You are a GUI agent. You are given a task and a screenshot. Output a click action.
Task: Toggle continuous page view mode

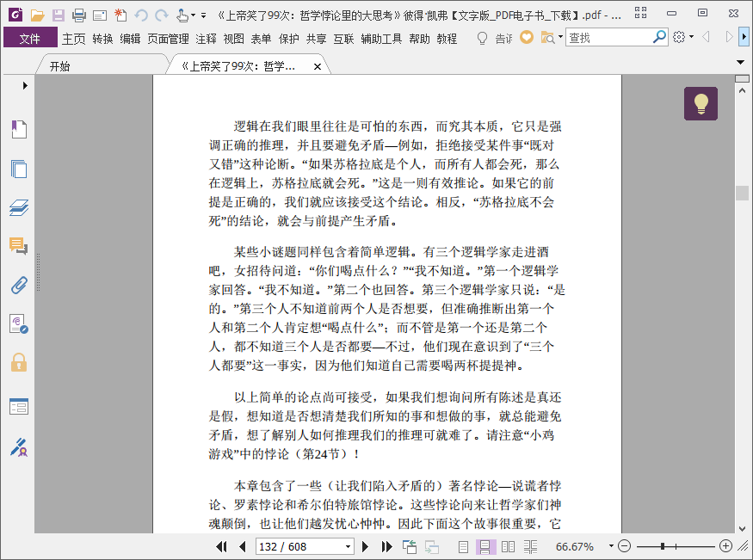pyautogui.click(x=485, y=546)
